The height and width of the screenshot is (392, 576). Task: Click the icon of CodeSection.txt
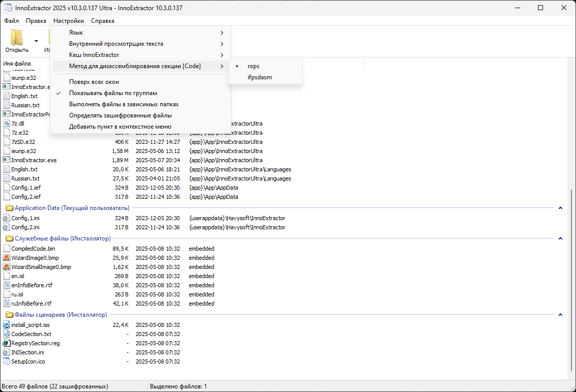point(7,334)
